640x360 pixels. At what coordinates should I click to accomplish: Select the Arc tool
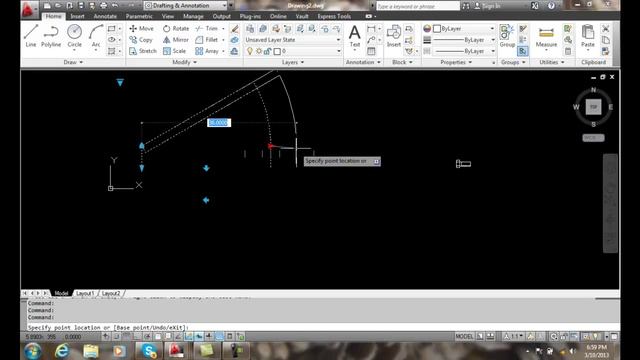96,36
